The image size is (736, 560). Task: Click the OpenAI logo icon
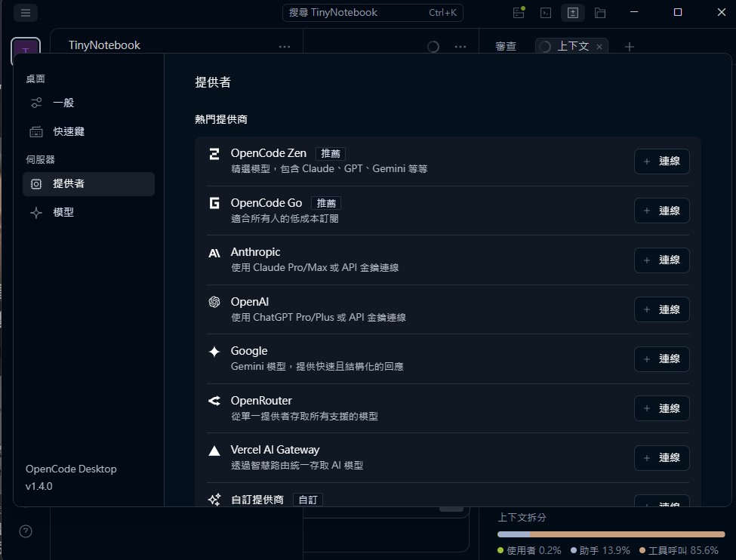[214, 302]
